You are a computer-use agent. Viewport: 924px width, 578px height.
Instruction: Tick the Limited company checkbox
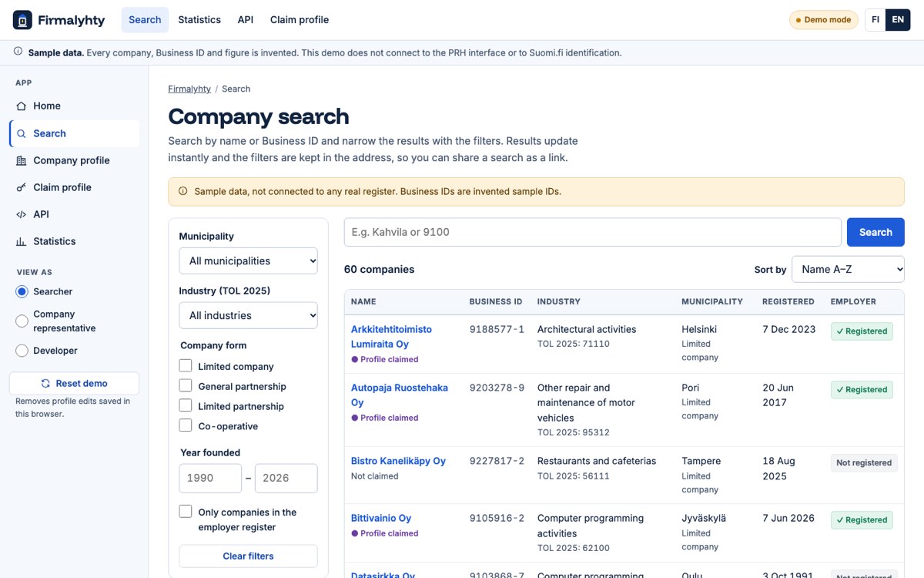tap(186, 365)
